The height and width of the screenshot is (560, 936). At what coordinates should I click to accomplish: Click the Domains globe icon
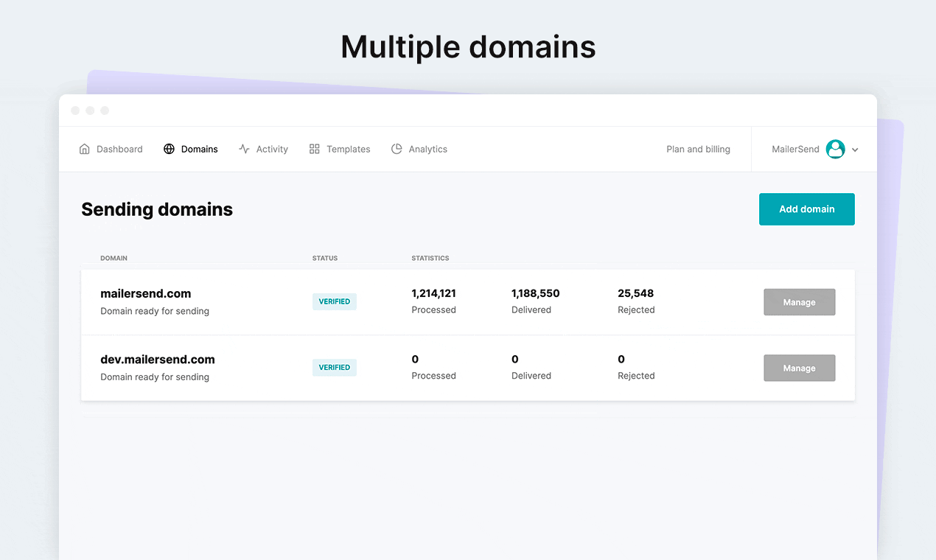169,149
